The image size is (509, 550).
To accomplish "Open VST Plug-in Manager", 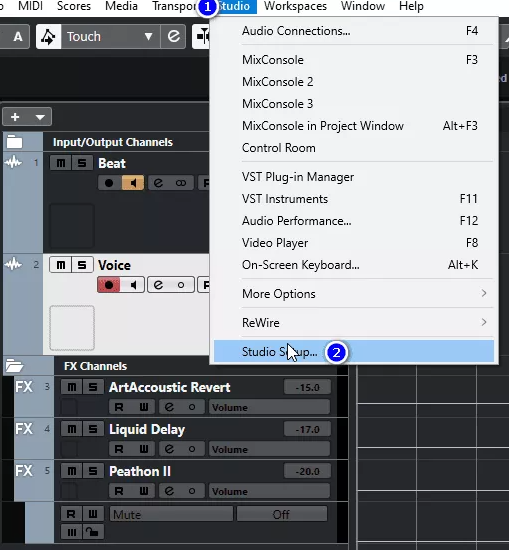I will tap(354, 177).
